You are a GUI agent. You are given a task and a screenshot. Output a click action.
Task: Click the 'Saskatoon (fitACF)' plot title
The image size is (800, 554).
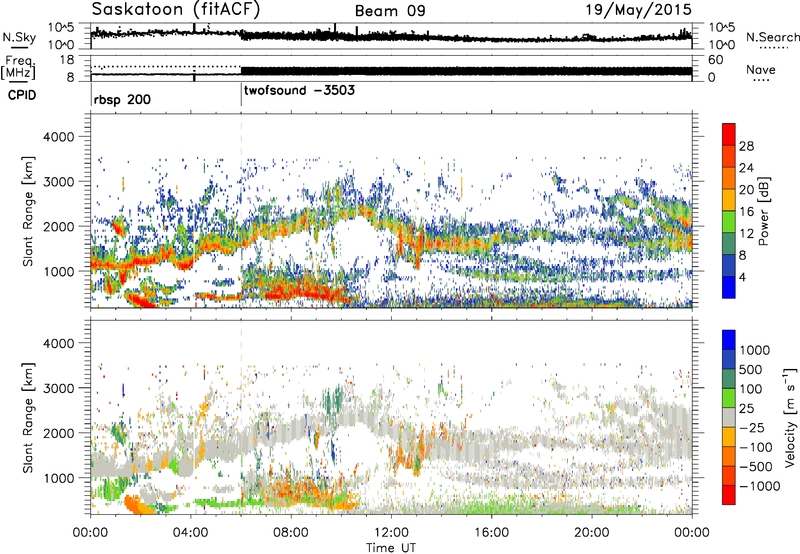pos(176,9)
